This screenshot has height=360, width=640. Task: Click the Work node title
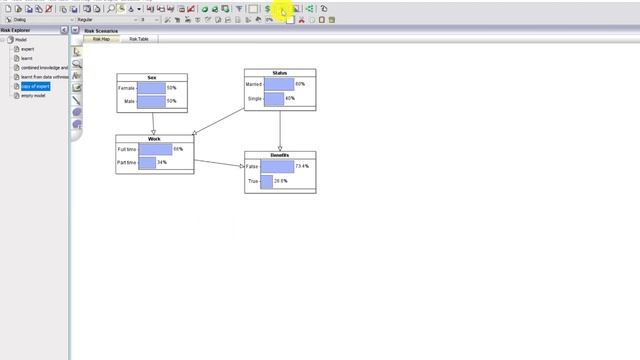coord(154,139)
